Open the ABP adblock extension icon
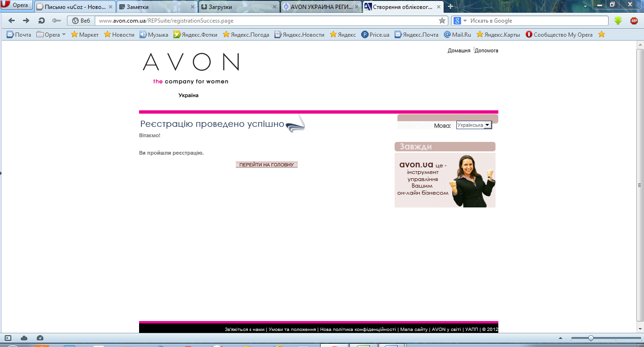This screenshot has width=644, height=347. coord(633,21)
